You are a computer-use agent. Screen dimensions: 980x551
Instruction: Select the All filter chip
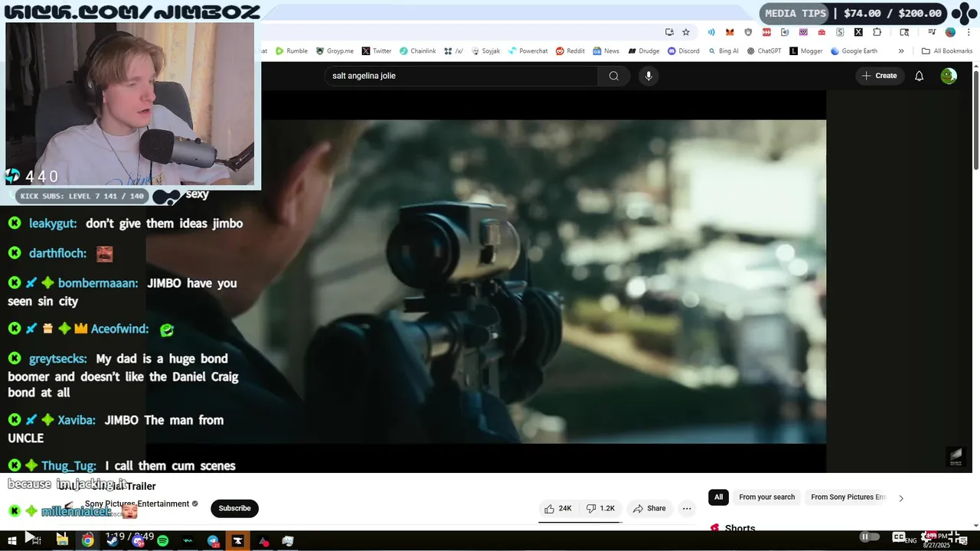click(718, 497)
